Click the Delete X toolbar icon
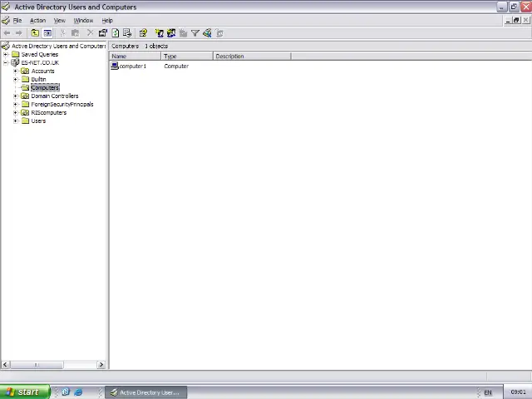 [x=91, y=33]
